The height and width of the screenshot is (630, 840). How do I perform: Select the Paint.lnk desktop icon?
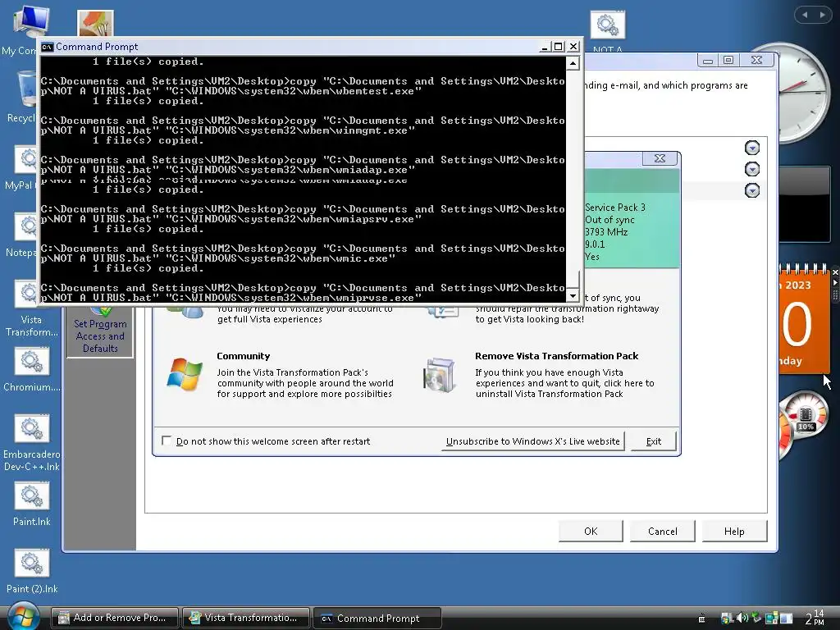(31, 496)
